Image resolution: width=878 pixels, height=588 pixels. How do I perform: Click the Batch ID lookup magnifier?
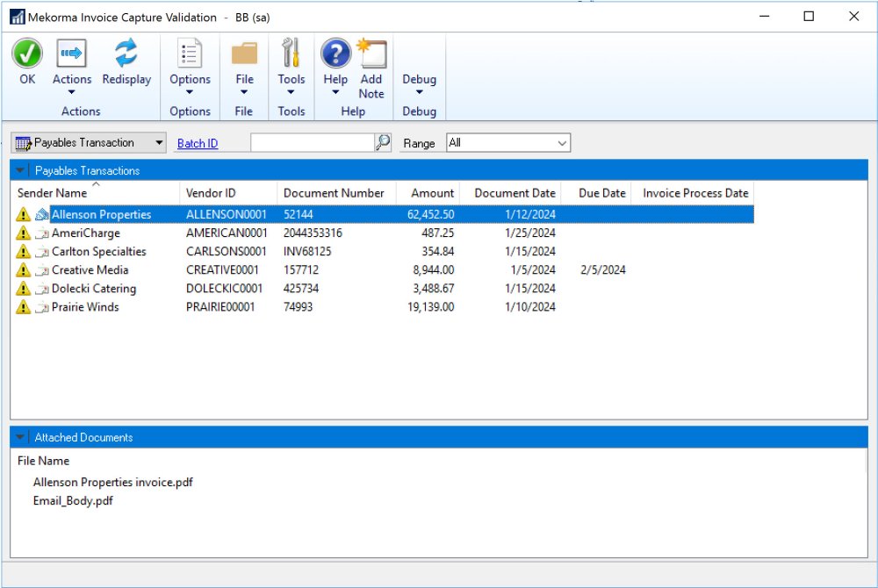(x=383, y=142)
